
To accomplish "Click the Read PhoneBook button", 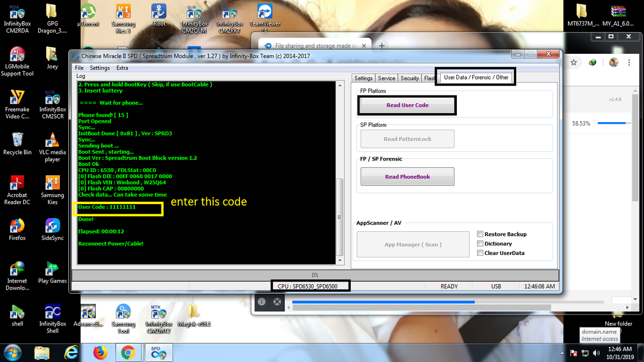I will click(x=408, y=177).
